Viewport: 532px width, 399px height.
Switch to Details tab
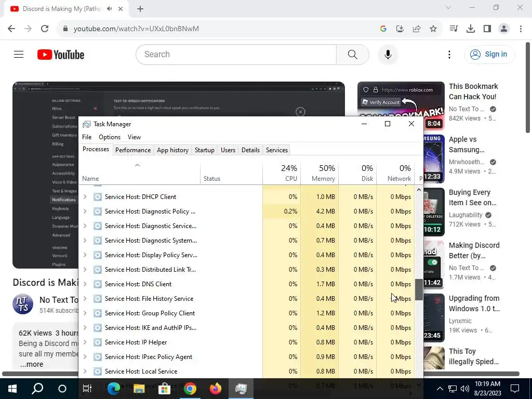coord(251,150)
